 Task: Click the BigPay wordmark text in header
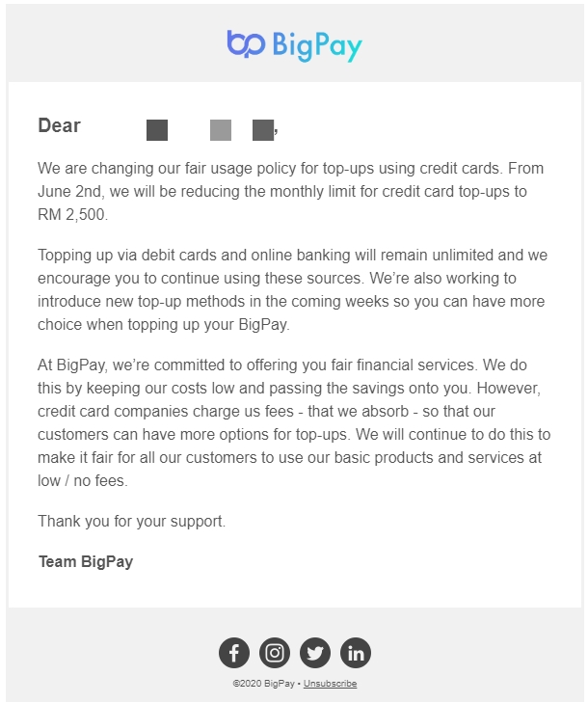click(x=316, y=45)
